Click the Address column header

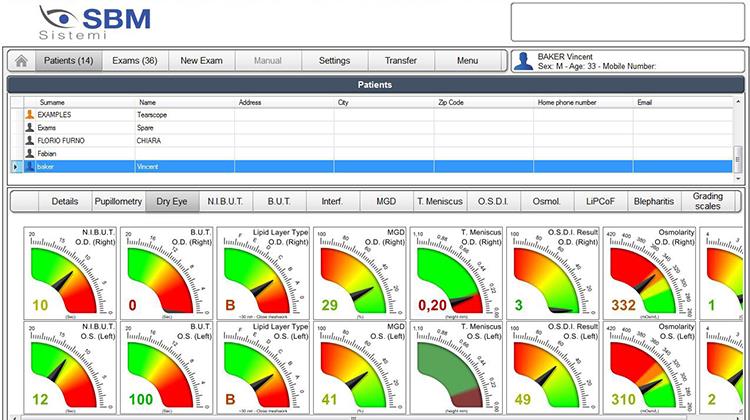click(284, 102)
